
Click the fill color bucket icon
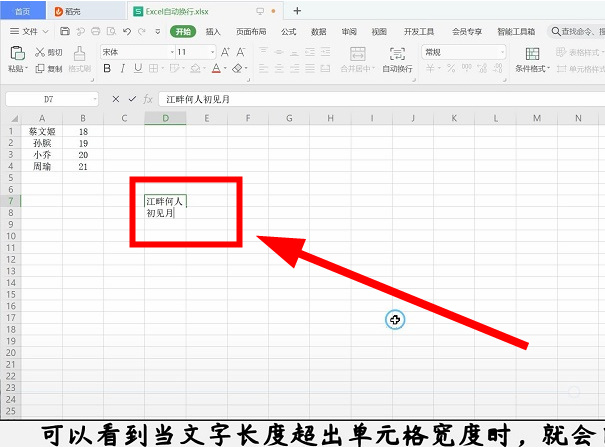click(195, 68)
